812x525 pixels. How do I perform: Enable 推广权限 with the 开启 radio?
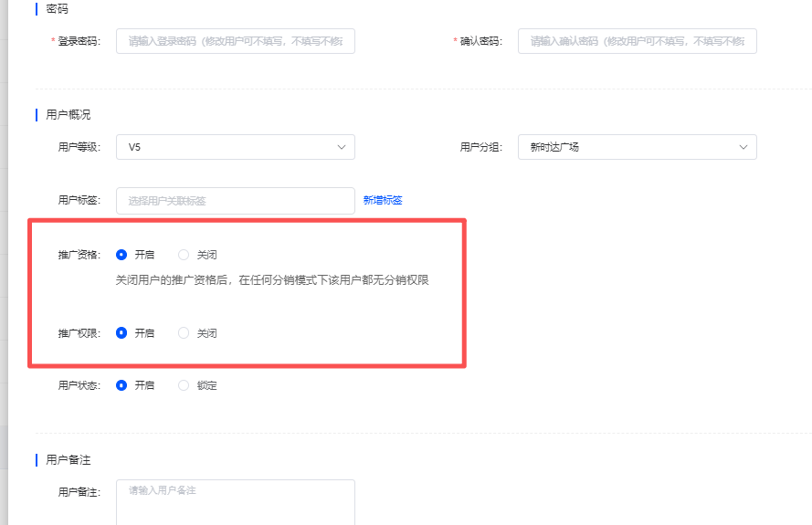coord(121,333)
